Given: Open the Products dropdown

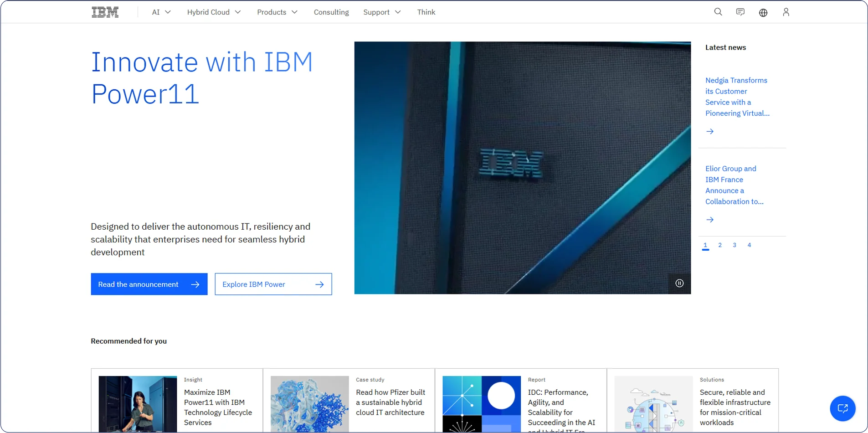Looking at the screenshot, I should click(277, 12).
